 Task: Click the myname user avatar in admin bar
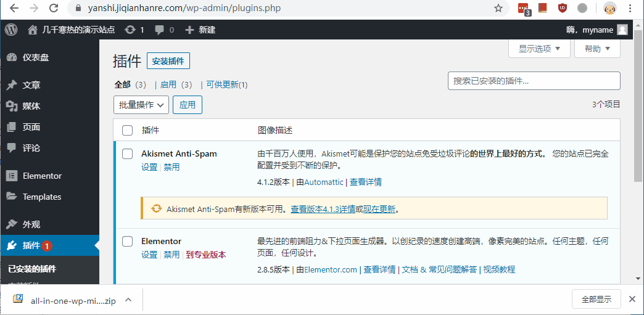[622, 30]
